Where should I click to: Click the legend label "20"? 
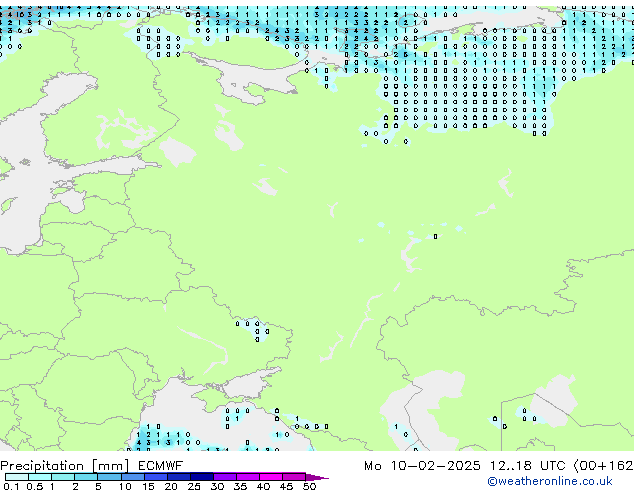[171, 486]
